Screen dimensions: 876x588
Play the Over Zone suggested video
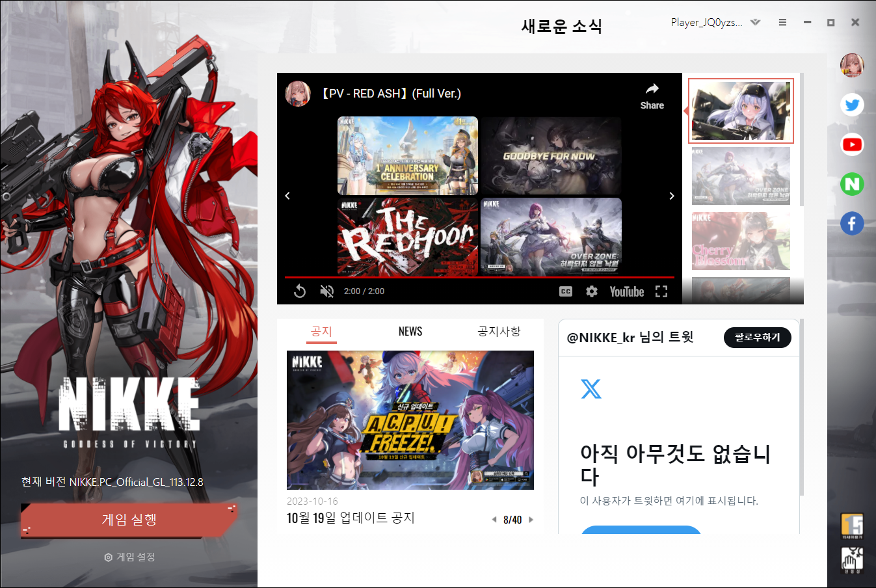point(551,237)
